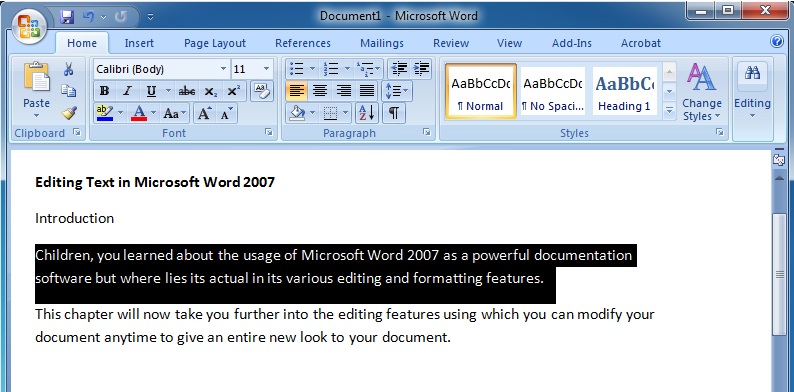Copy selection using Copy icon
This screenshot has height=392, width=794.
(68, 91)
